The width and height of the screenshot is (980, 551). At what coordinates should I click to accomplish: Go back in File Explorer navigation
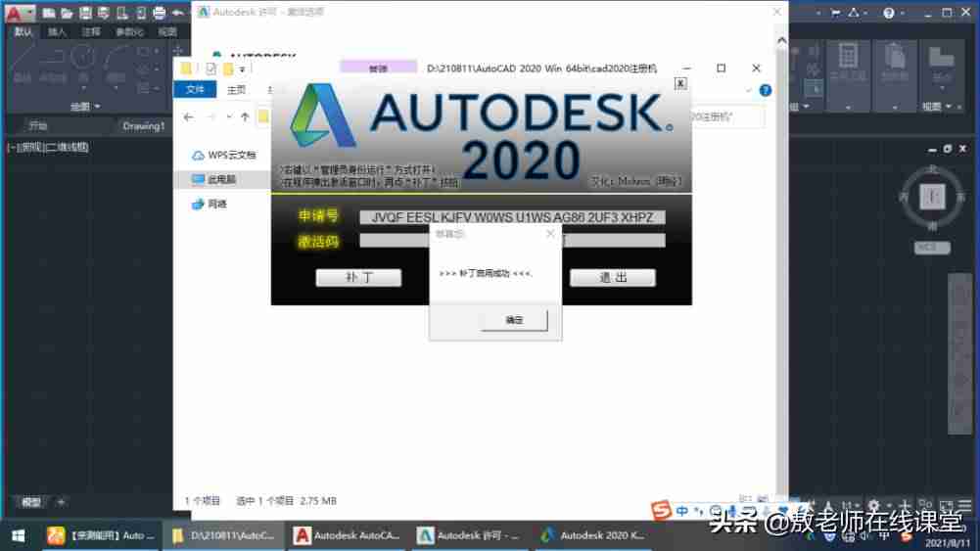point(189,116)
